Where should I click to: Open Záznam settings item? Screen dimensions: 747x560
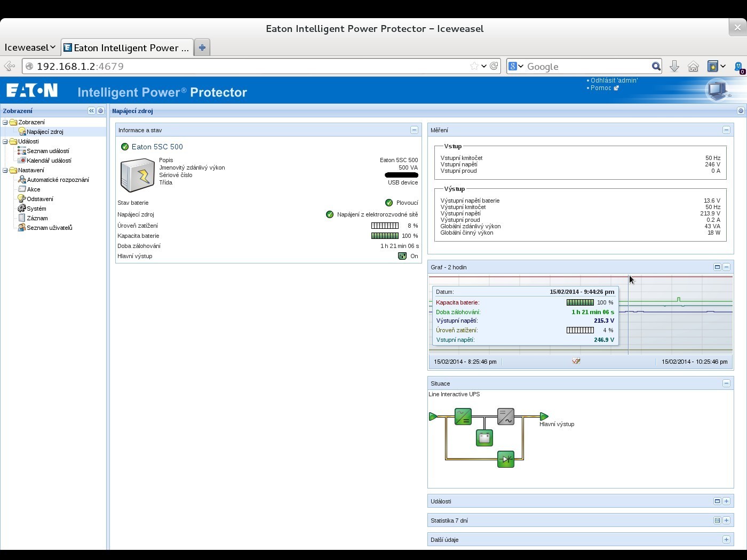point(37,218)
